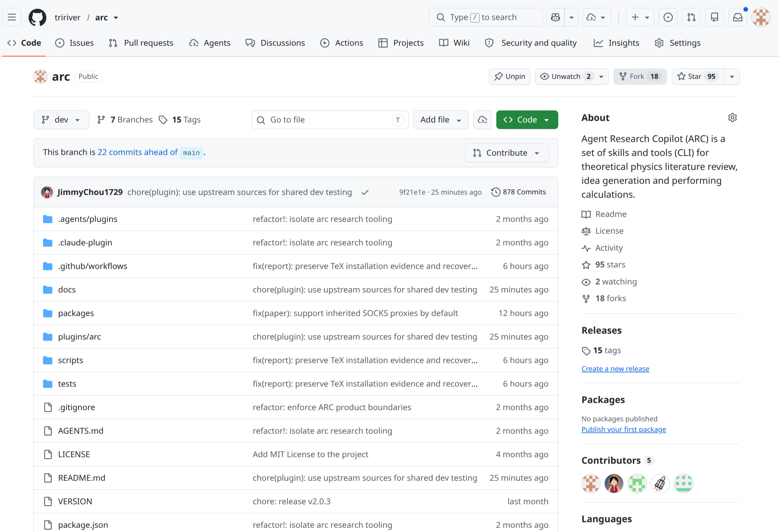Open the Actions tab
Screen dimensions: 779x532
pos(342,43)
